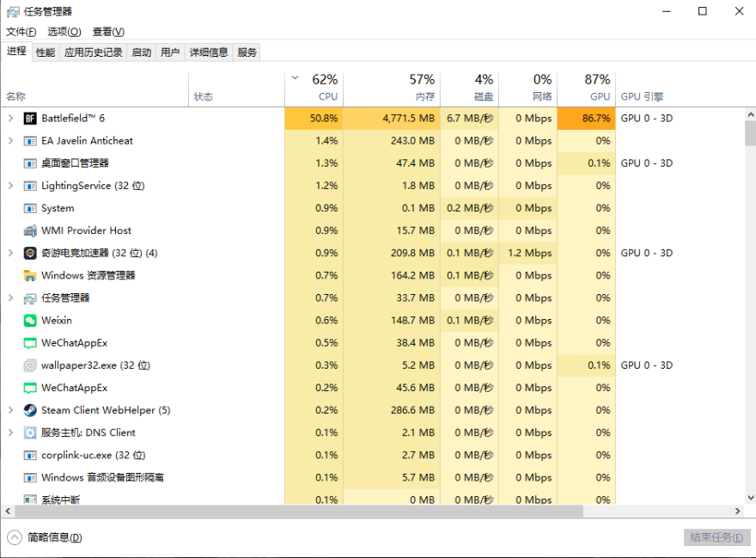Select the EA Javelin Anticheat icon
The width and height of the screenshot is (756, 558).
pyautogui.click(x=30, y=141)
